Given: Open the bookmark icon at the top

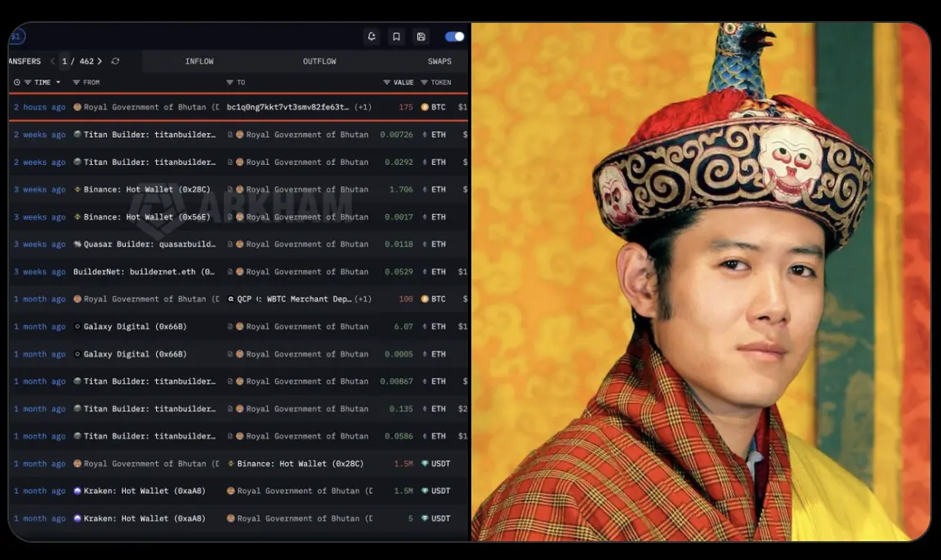Looking at the screenshot, I should pos(397,36).
